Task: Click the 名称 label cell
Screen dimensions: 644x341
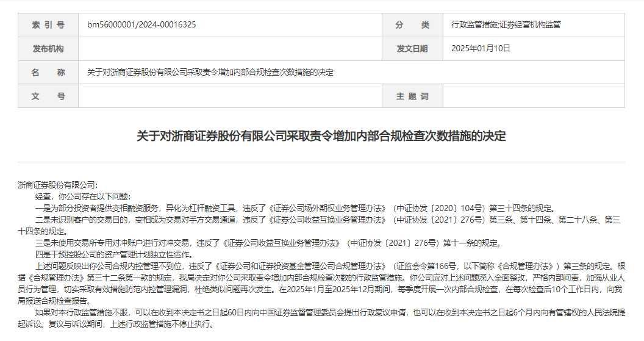Action: coord(48,73)
